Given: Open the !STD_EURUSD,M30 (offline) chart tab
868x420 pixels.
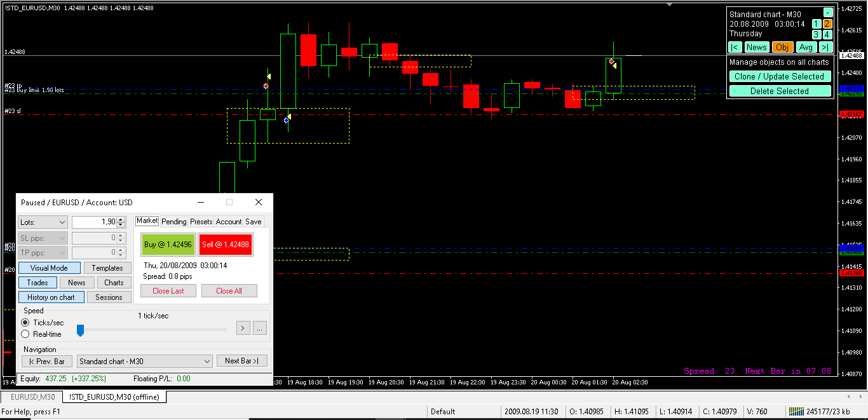Looking at the screenshot, I should pos(114,397).
